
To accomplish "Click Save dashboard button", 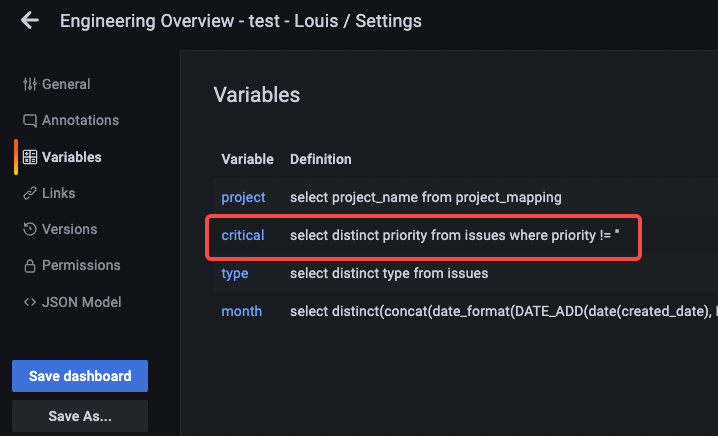I will tap(80, 376).
